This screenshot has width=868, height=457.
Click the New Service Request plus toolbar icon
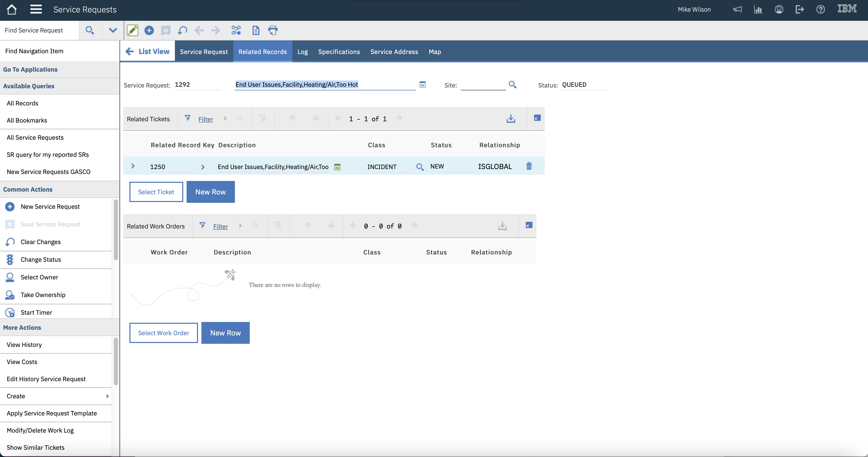[x=149, y=30]
